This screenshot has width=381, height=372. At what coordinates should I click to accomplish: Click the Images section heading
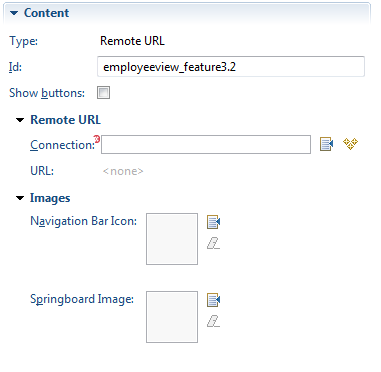point(50,198)
